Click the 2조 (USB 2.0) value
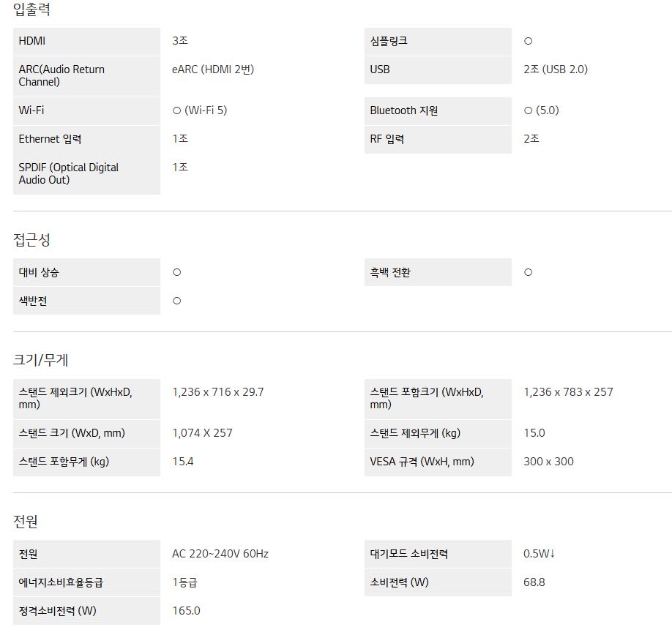672x627 pixels. click(x=555, y=70)
